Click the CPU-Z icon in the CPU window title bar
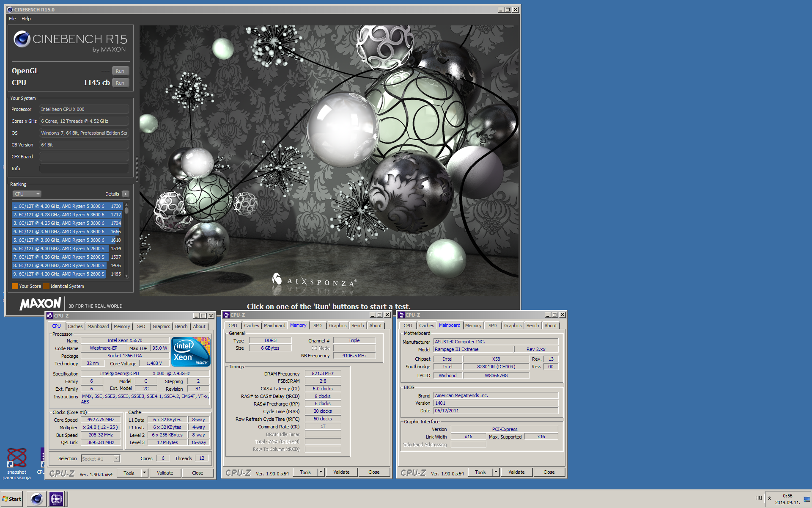The height and width of the screenshot is (508, 812). pyautogui.click(x=50, y=316)
